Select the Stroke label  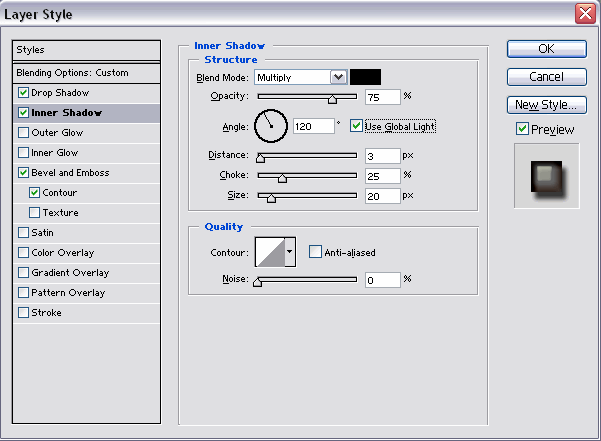click(46, 313)
